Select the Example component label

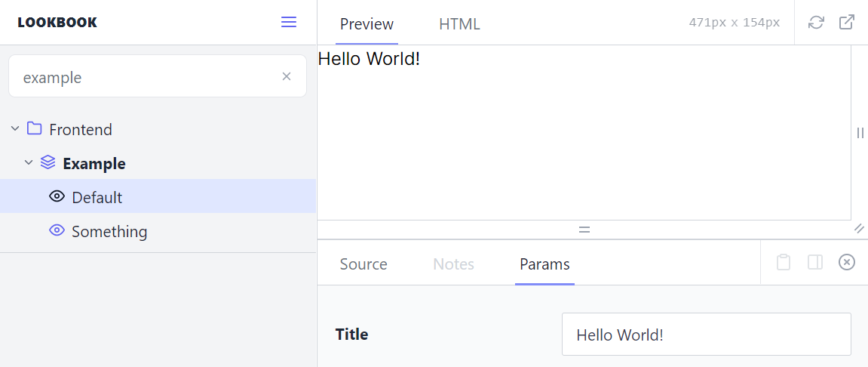(x=94, y=164)
